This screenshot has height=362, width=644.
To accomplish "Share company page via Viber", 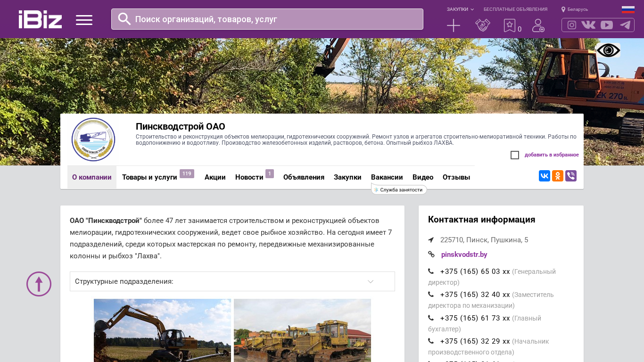I will (571, 176).
